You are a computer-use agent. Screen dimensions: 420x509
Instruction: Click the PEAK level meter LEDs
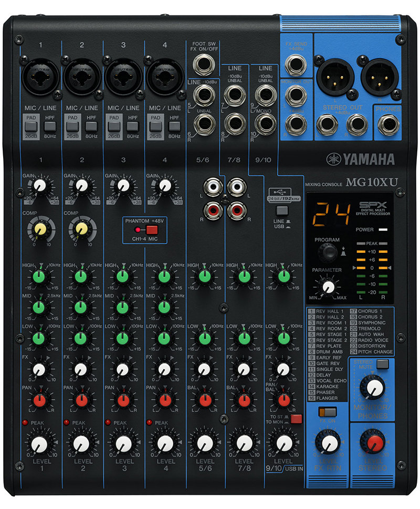pos(372,243)
